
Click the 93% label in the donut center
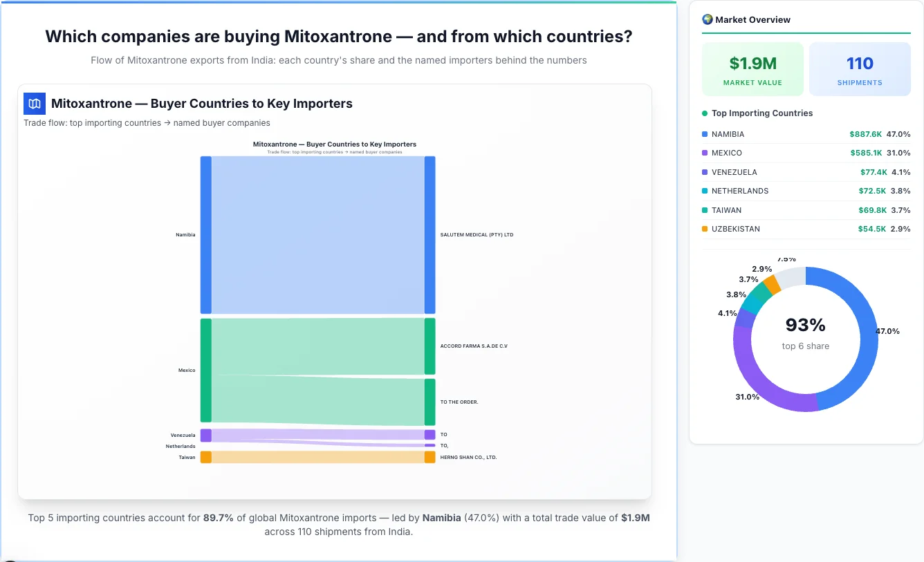(x=805, y=324)
